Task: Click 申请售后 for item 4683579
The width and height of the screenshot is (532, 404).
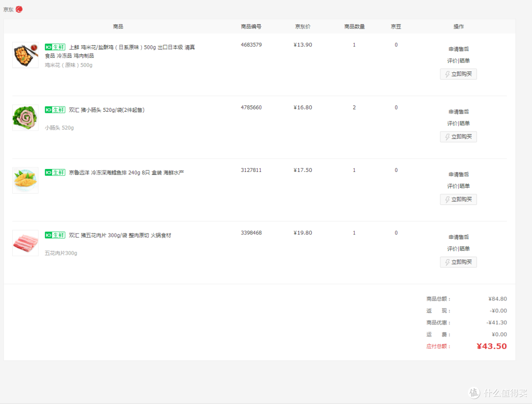Action: pyautogui.click(x=459, y=49)
